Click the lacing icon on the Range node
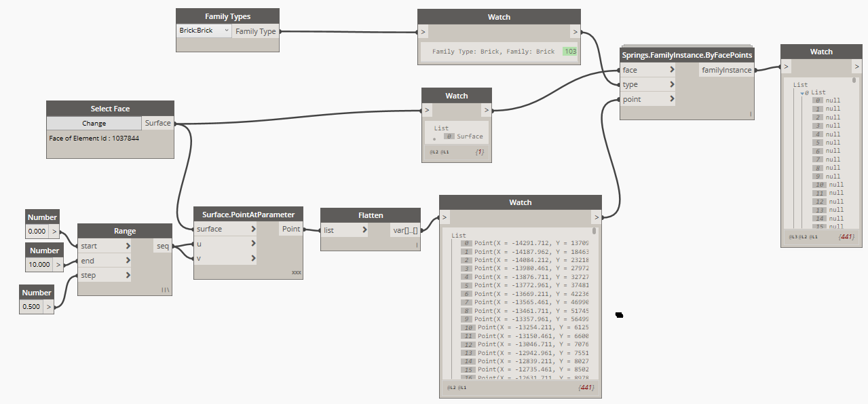Screen dimensions: 868x404 tap(165, 289)
